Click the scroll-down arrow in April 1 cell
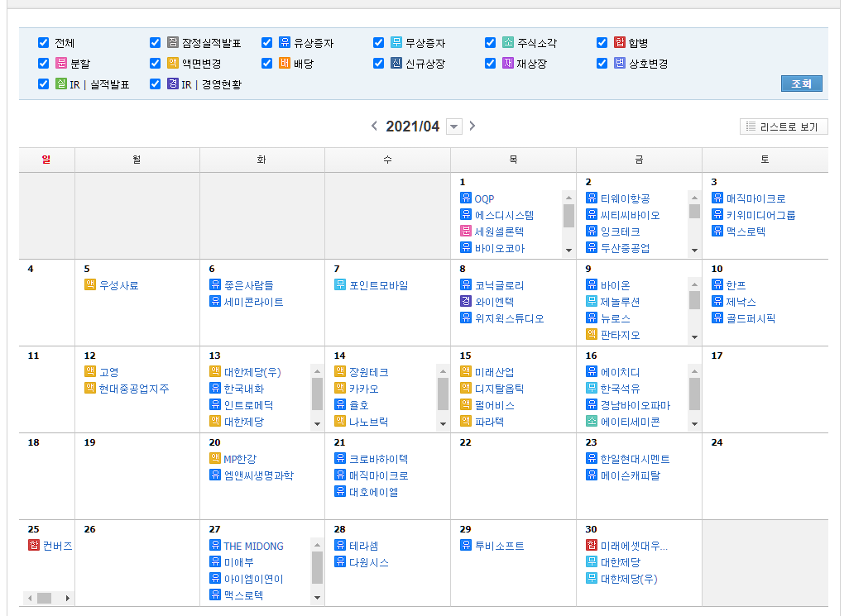This screenshot has height=616, width=849. (x=568, y=251)
